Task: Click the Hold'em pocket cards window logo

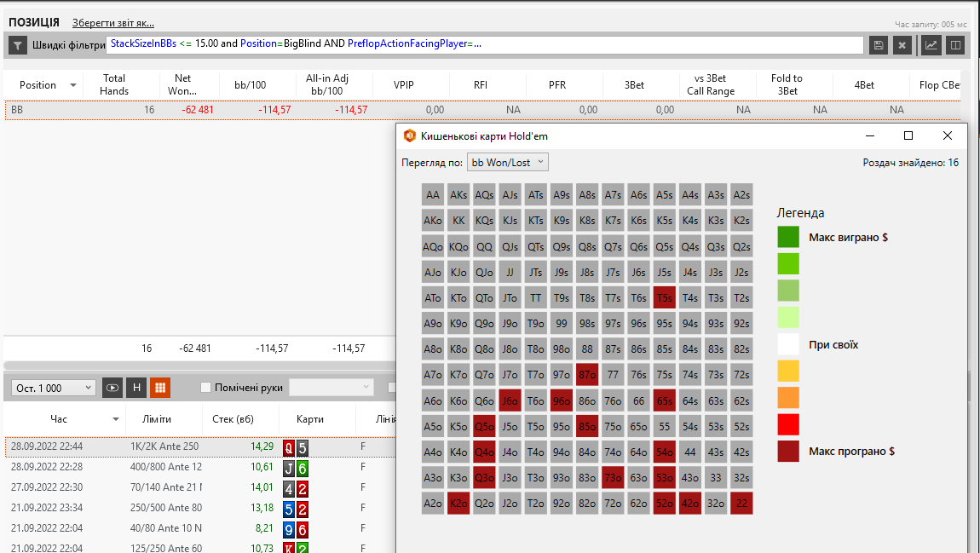Action: (409, 135)
